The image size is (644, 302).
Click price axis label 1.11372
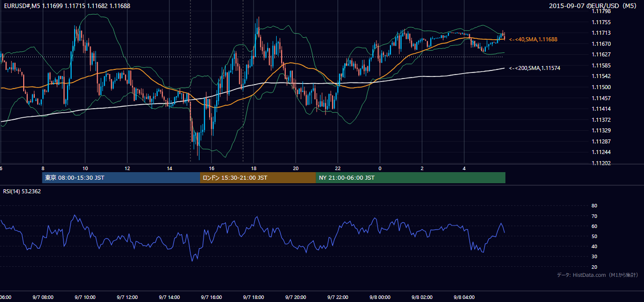pos(601,120)
